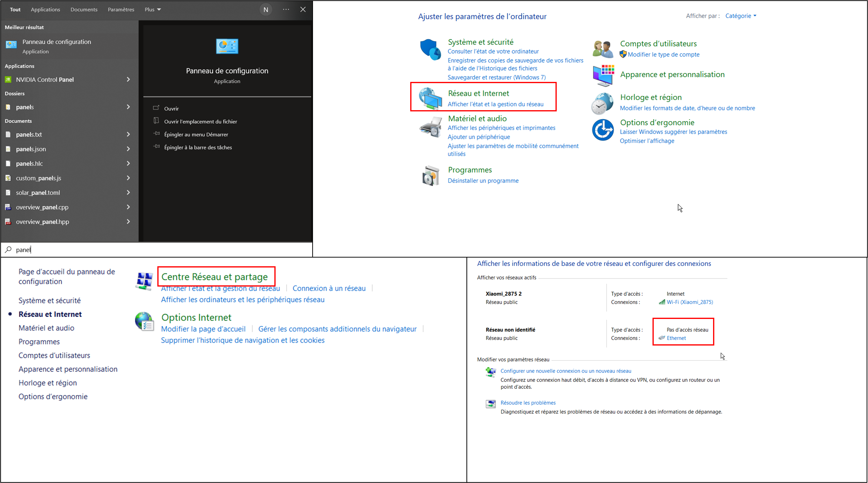Open the Ethernet connection link
The width and height of the screenshot is (868, 483).
tap(676, 338)
